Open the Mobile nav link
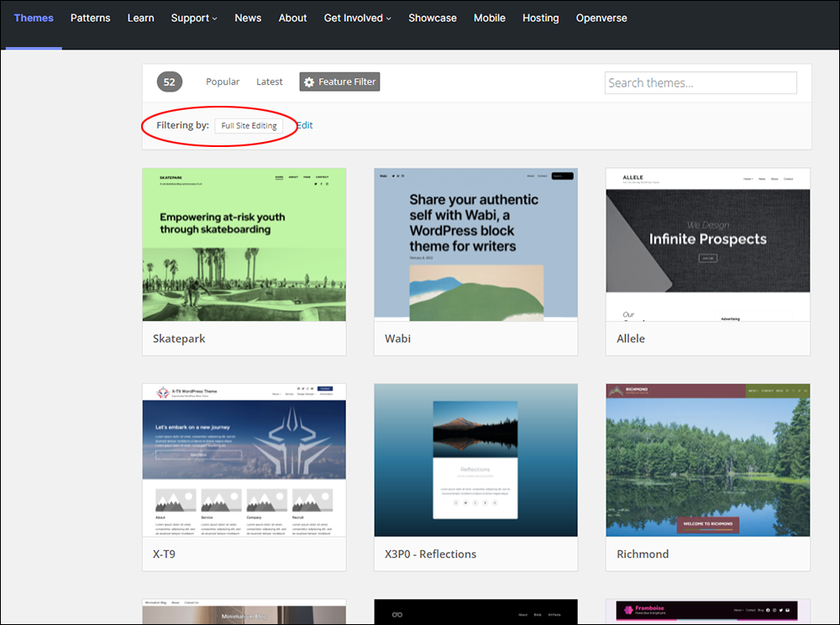Image resolution: width=840 pixels, height=625 pixels. point(489,18)
